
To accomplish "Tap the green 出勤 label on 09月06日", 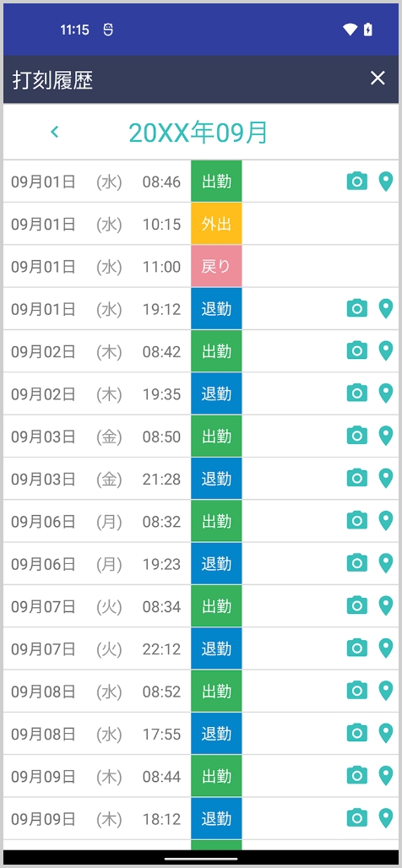I will pos(216,521).
